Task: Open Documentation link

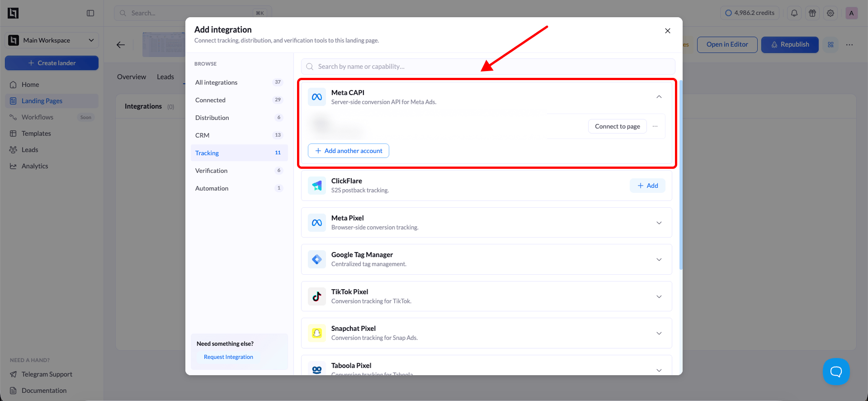Action: (44, 391)
